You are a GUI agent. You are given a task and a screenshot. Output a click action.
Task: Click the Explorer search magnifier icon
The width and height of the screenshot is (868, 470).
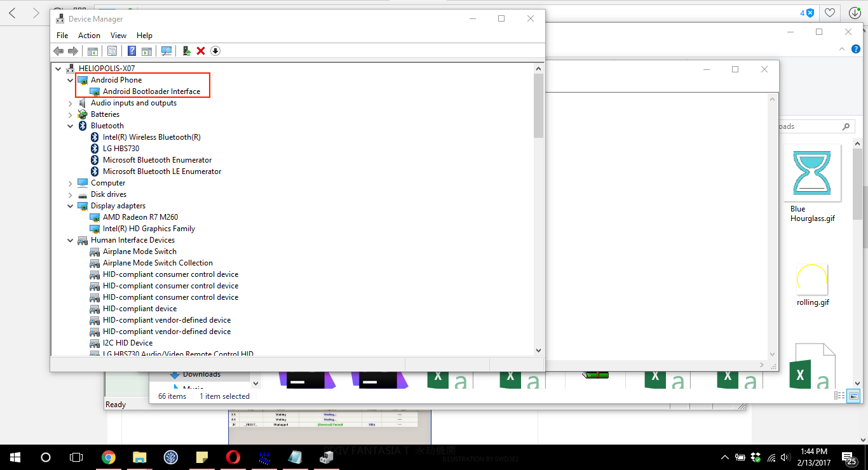tap(846, 126)
